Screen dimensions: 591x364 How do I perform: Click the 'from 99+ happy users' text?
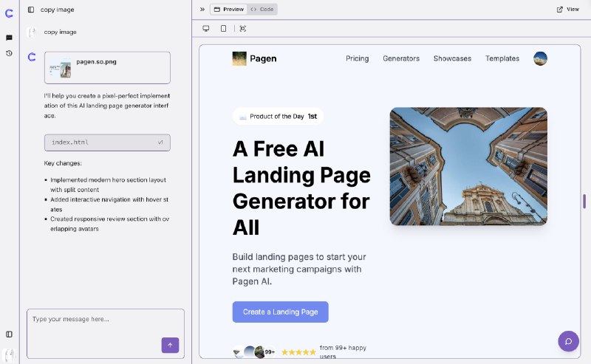[343, 352]
